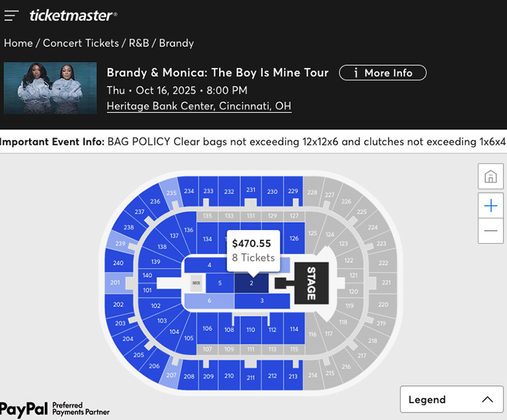Select floor section 5 on map
The height and width of the screenshot is (420, 507).
219,282
